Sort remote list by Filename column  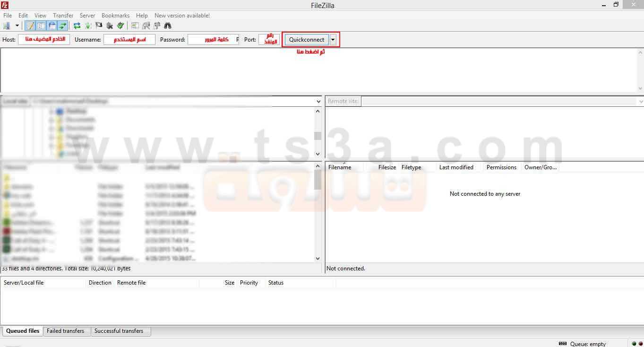tap(344, 167)
